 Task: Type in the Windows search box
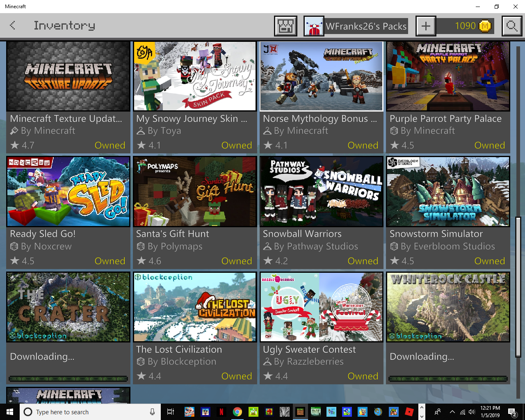click(x=90, y=412)
